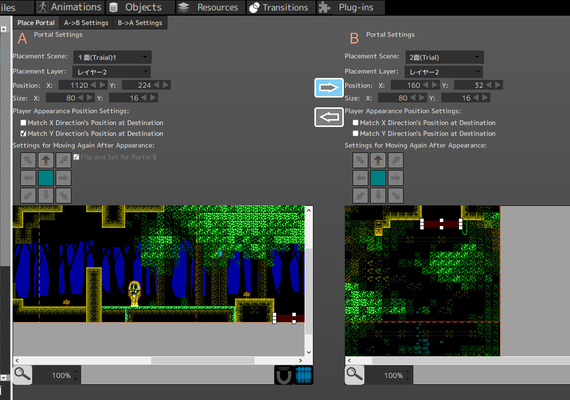Image resolution: width=570 pixels, height=400 pixels.
Task: Select Portal B down-right direction arrow
Action: [x=396, y=196]
